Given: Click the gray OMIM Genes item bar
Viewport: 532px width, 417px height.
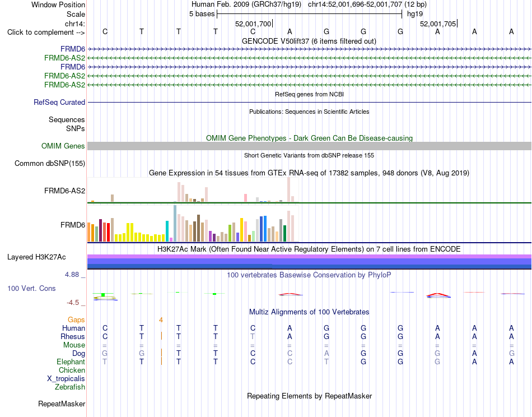Looking at the screenshot, I should pyautogui.click(x=309, y=146).
